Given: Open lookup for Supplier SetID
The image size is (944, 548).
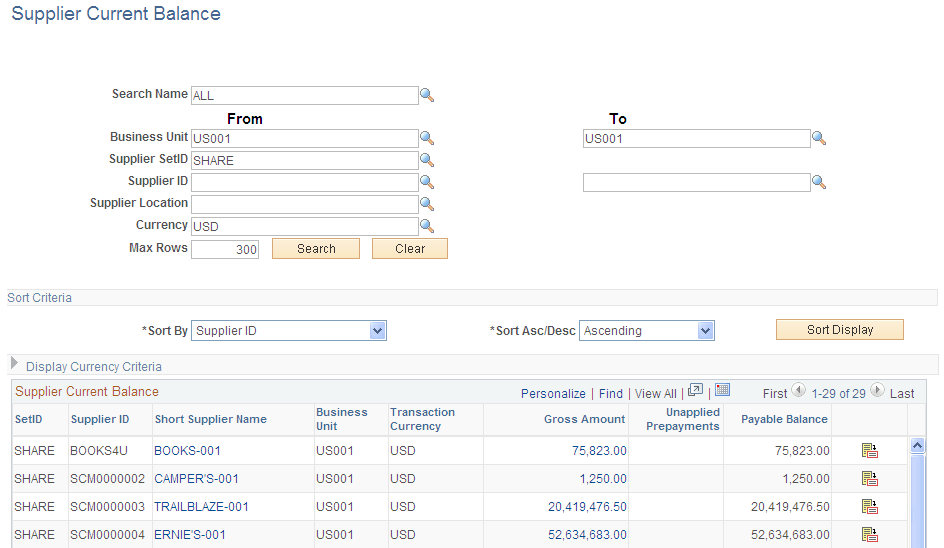Looking at the screenshot, I should (427, 160).
